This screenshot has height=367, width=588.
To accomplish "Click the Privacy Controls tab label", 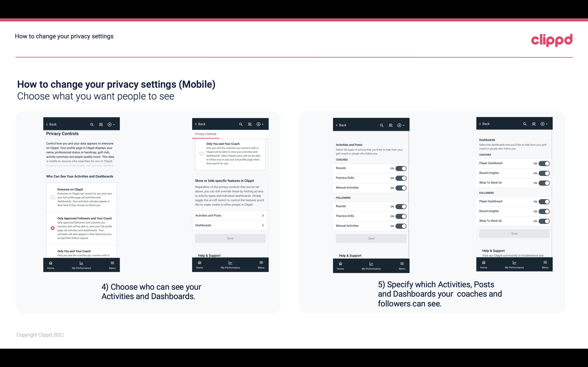I will point(206,134).
